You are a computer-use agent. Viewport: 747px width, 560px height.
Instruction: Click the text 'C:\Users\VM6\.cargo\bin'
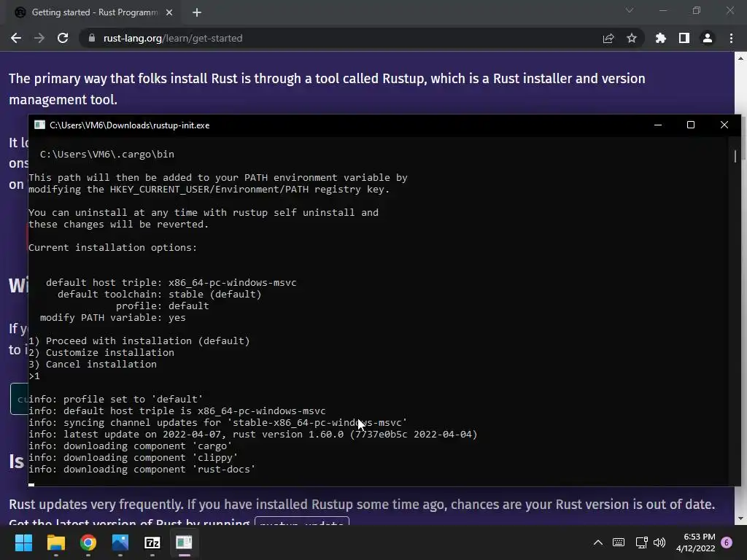pyautogui.click(x=107, y=155)
